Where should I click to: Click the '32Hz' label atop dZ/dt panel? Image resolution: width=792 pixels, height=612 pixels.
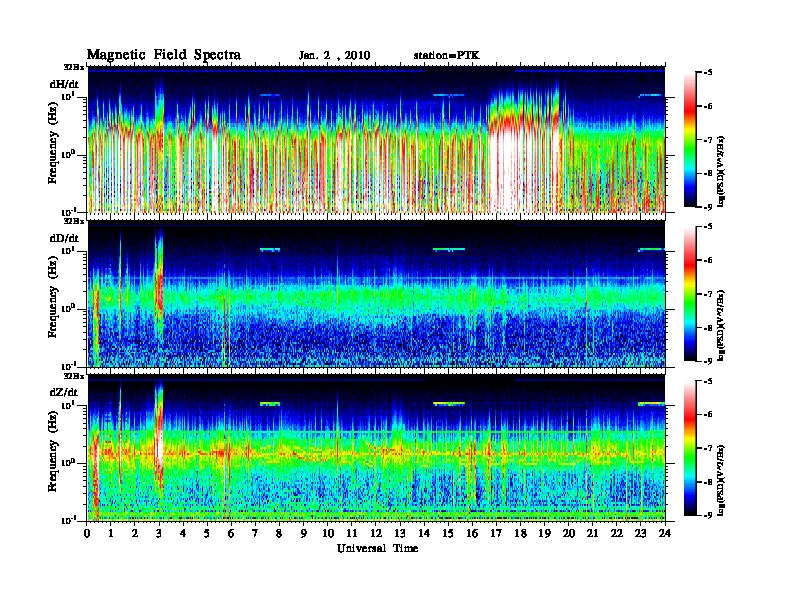(x=73, y=376)
